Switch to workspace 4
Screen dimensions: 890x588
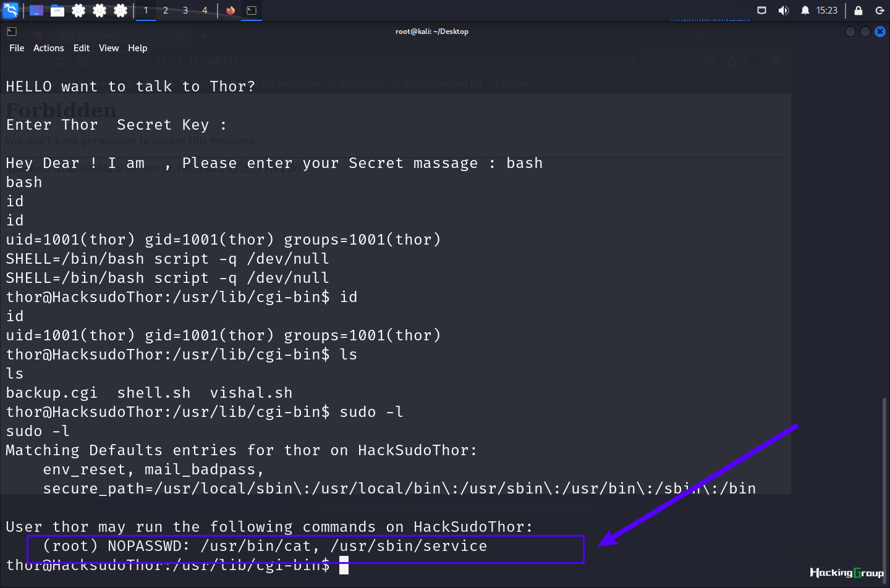coord(205,10)
